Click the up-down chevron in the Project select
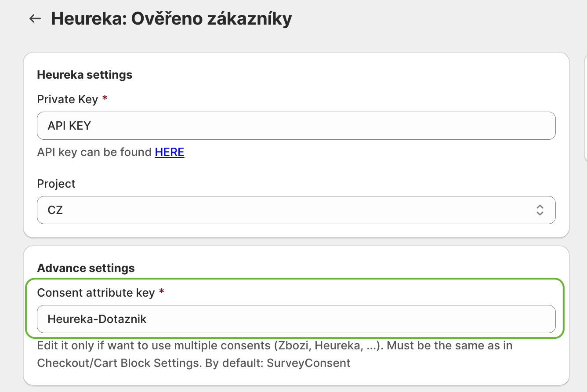 click(x=540, y=210)
